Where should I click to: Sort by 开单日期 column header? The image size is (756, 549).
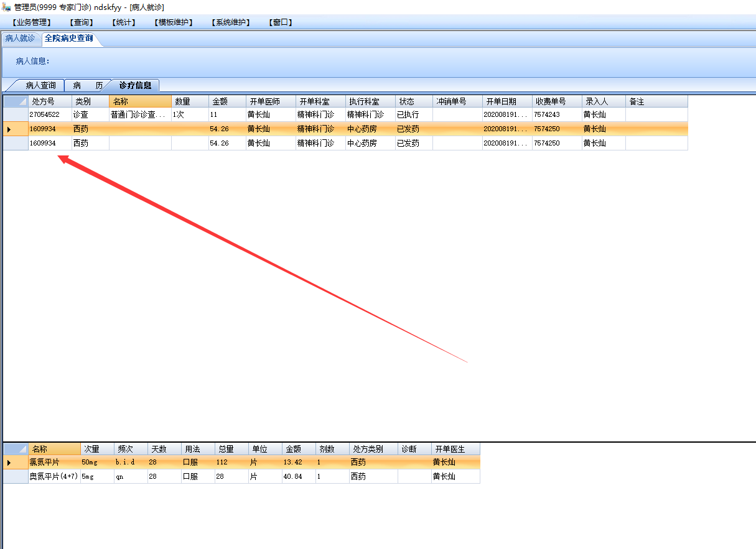(x=507, y=101)
